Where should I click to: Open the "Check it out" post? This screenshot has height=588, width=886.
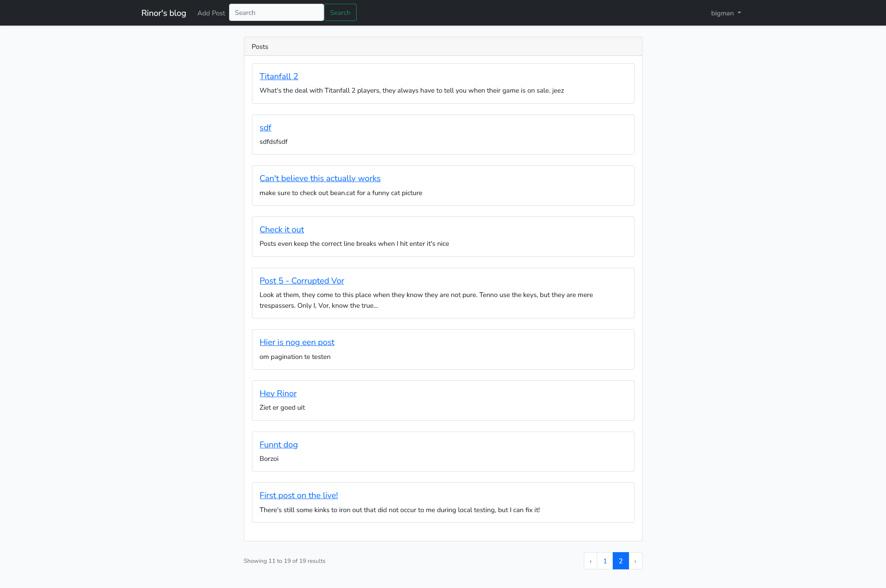click(281, 230)
